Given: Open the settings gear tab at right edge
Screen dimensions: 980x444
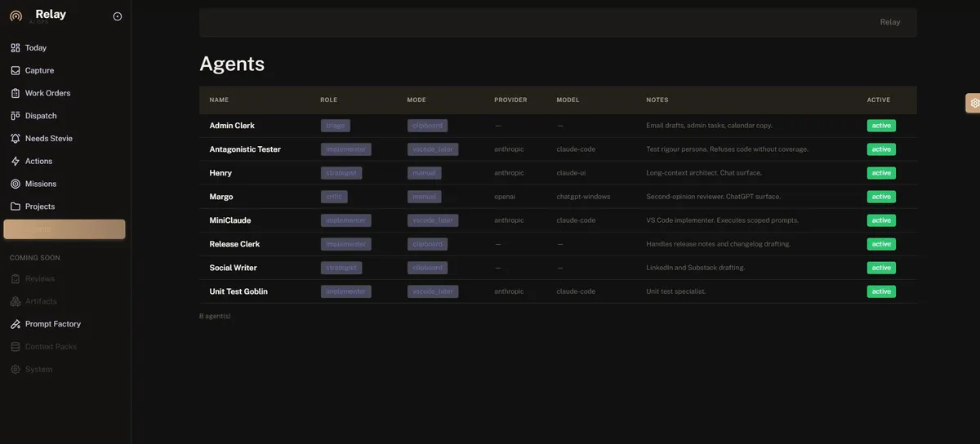Looking at the screenshot, I should (x=973, y=103).
